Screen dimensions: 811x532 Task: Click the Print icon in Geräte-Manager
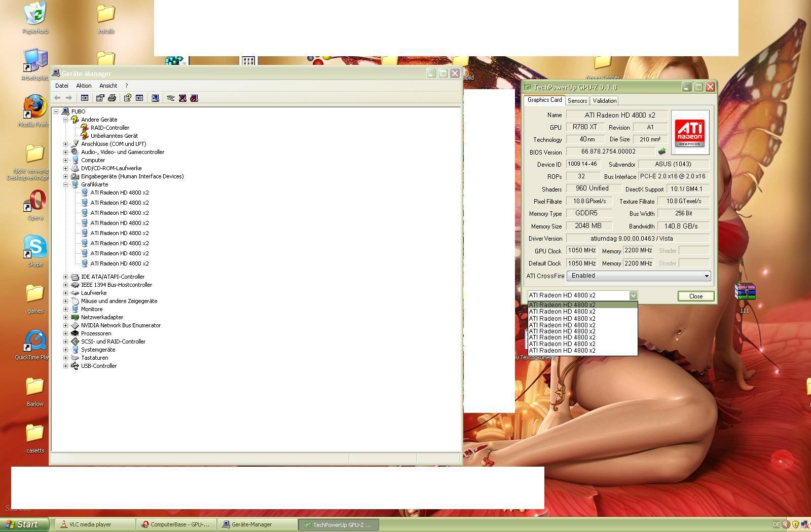click(x=112, y=98)
